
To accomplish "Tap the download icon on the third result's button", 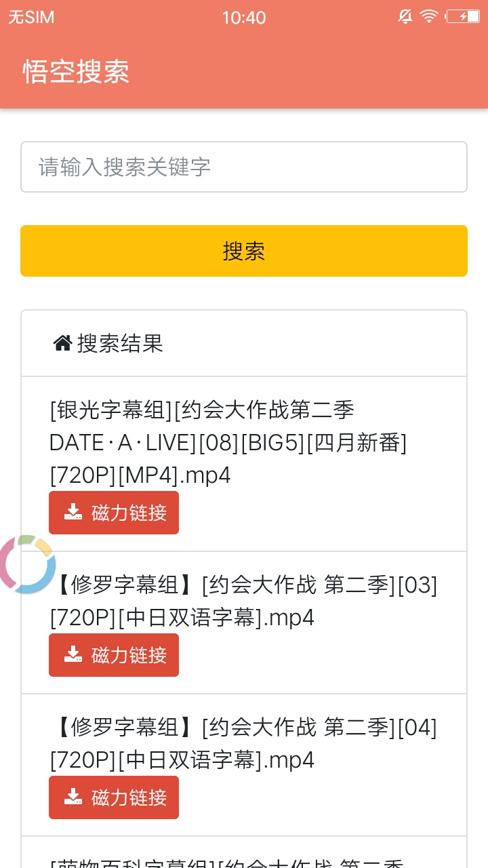I will click(x=73, y=797).
